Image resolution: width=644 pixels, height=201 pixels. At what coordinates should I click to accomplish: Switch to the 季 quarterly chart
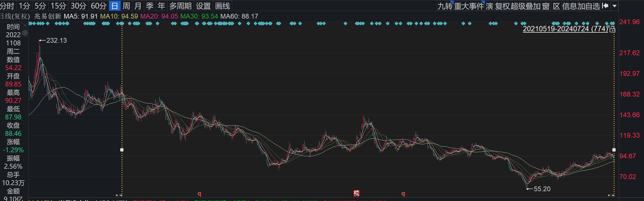point(150,6)
